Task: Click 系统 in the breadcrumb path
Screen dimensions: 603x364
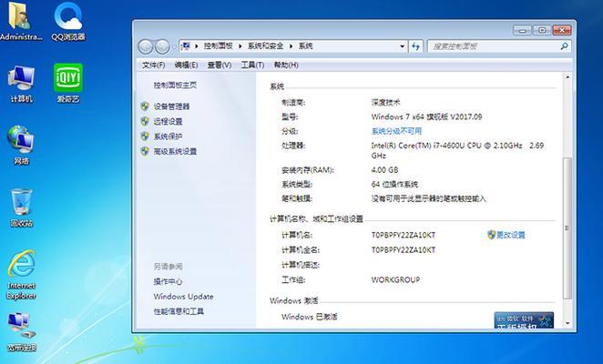Action: click(x=305, y=46)
